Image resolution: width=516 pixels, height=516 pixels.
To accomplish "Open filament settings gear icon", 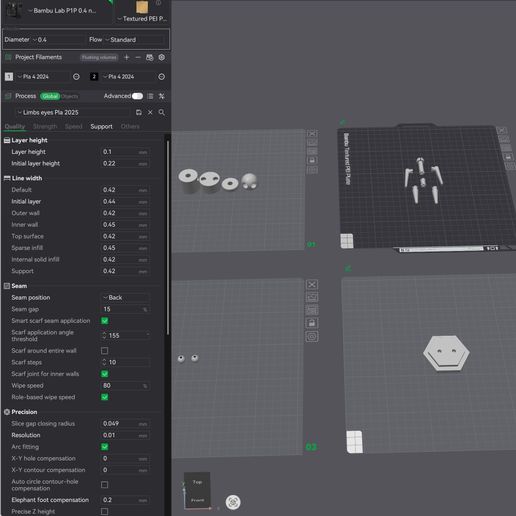I will coord(162,57).
